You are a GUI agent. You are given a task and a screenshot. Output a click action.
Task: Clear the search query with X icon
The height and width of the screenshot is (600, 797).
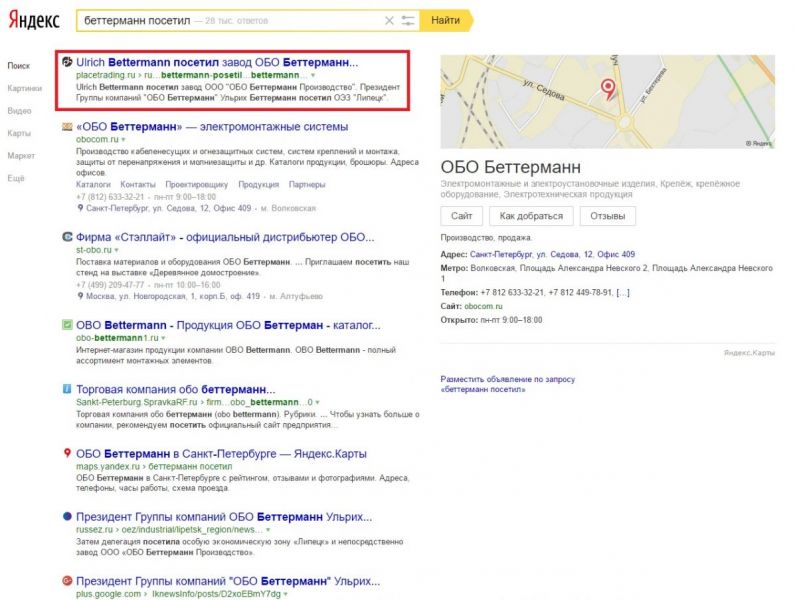click(389, 21)
